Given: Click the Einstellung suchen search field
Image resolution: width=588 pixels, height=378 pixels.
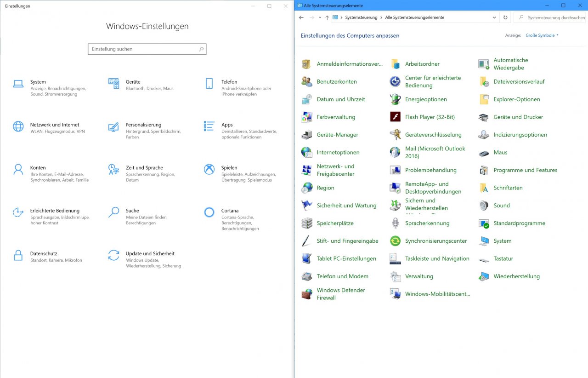Looking at the screenshot, I should tap(147, 49).
